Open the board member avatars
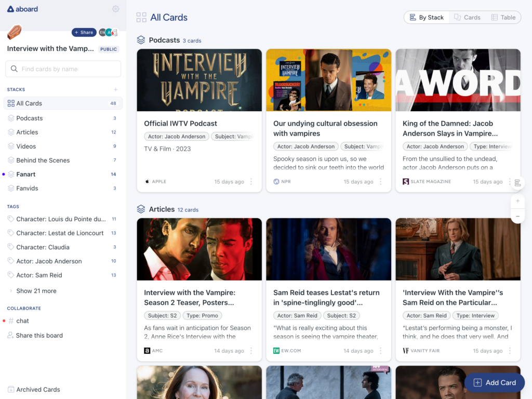This screenshot has width=532, height=399. [108, 33]
